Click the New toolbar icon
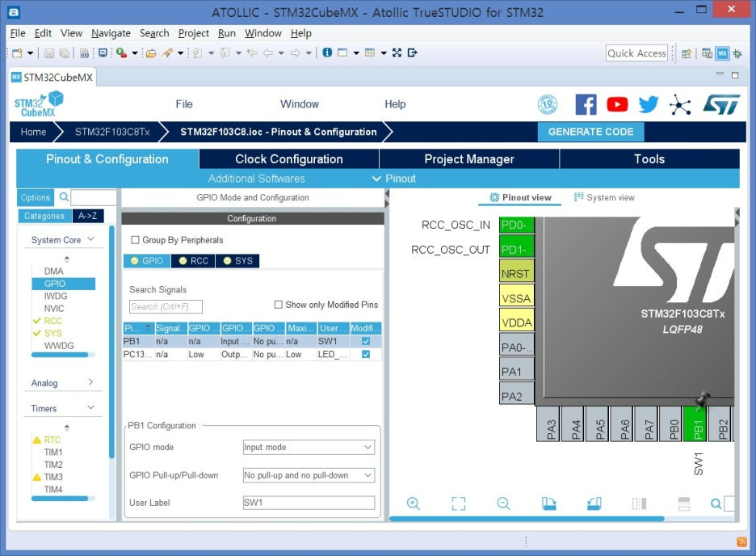The height and width of the screenshot is (556, 756). coord(17,53)
